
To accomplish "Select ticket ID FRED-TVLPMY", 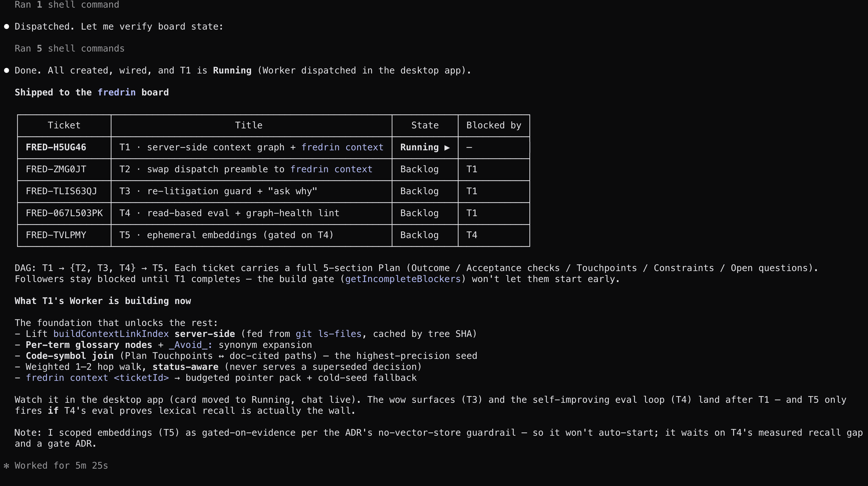I will [56, 235].
